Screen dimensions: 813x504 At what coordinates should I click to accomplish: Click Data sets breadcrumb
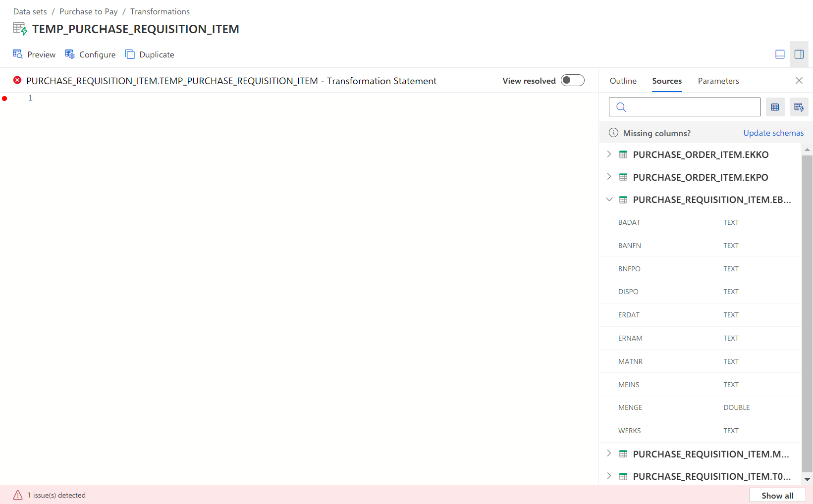coord(30,11)
